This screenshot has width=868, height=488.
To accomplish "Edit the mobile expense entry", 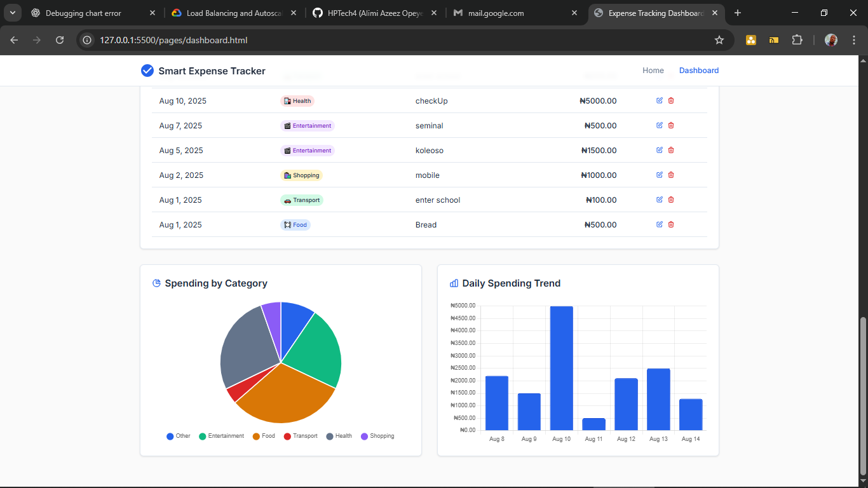I will click(x=659, y=175).
